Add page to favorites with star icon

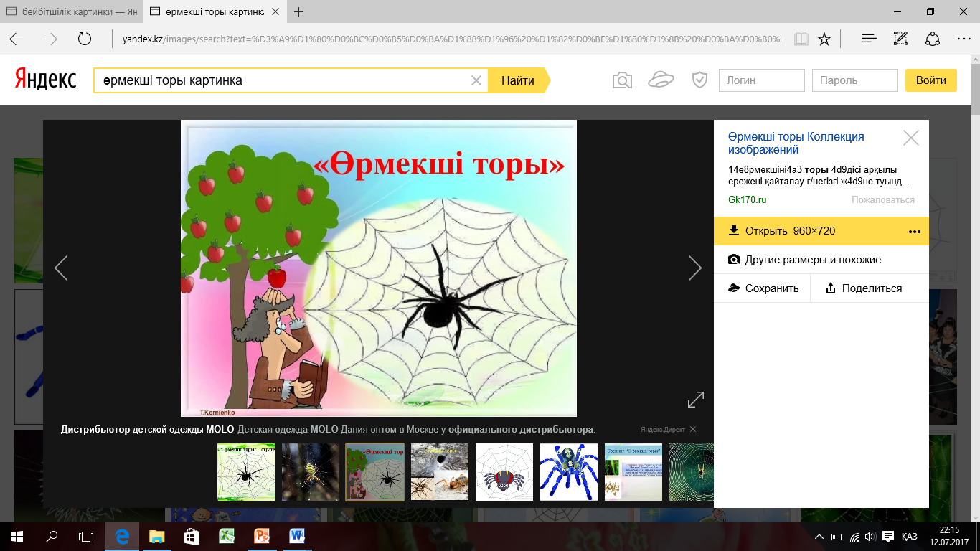click(x=824, y=39)
